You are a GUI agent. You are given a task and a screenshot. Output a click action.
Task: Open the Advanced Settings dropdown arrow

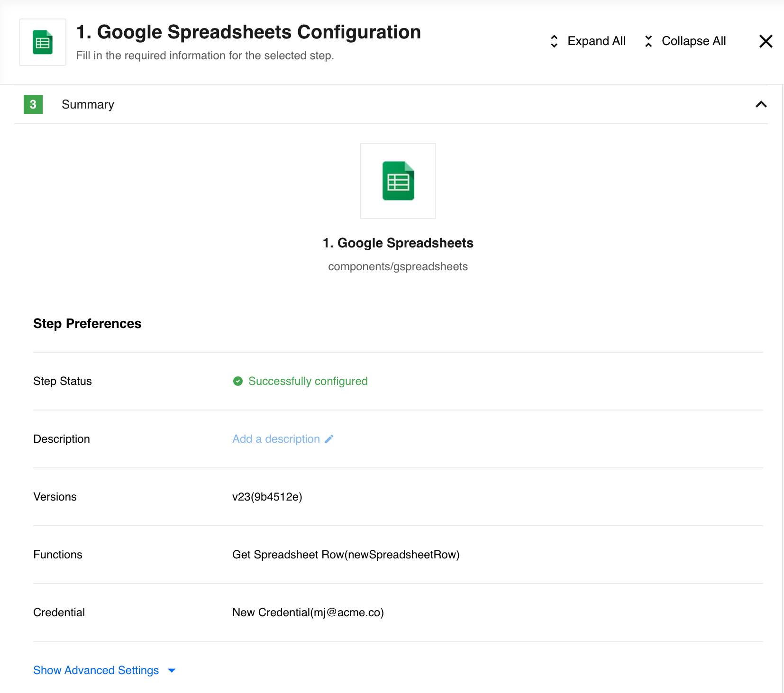click(172, 670)
